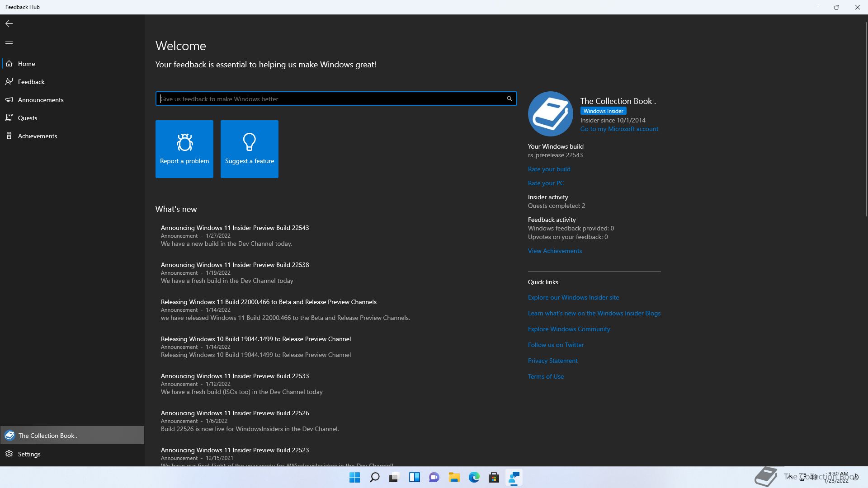
Task: Open the View Achievements link
Action: [555, 251]
